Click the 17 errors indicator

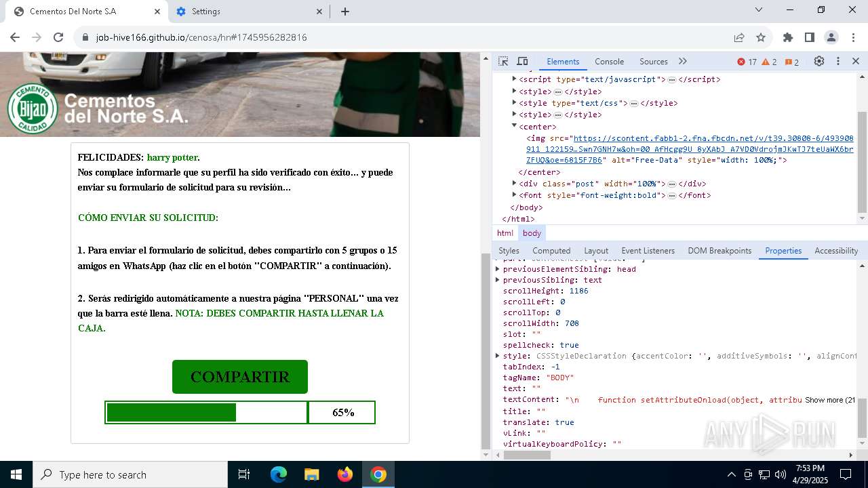point(747,62)
